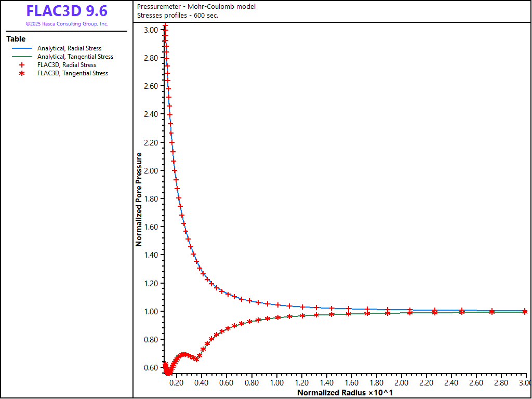Click the 'Normalized Radius ×10^1' x-axis label
532x399 pixels.
pos(344,393)
